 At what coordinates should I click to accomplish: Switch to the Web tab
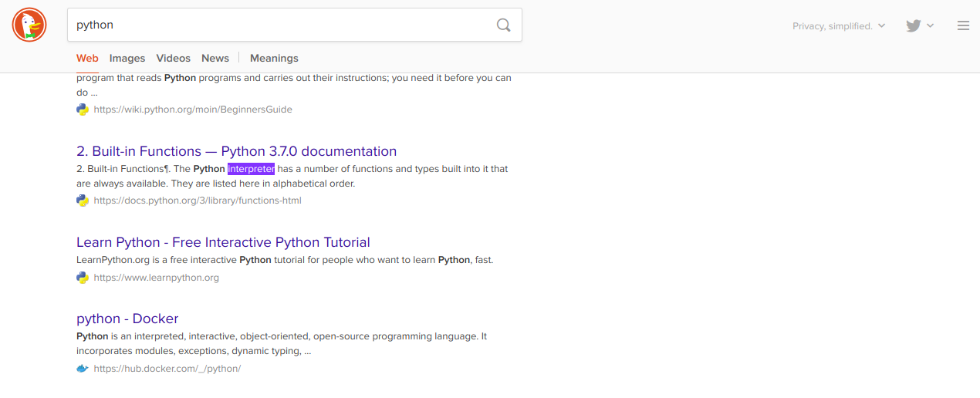point(87,58)
